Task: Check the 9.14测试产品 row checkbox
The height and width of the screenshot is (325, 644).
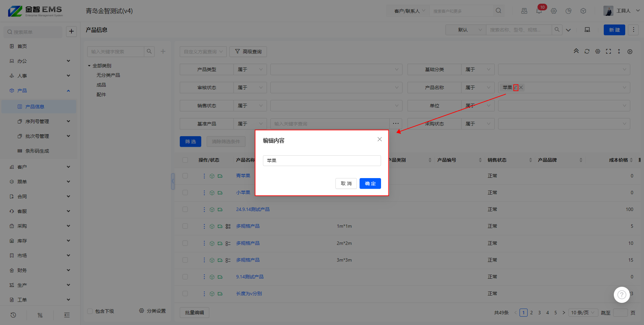Action: coord(185,277)
